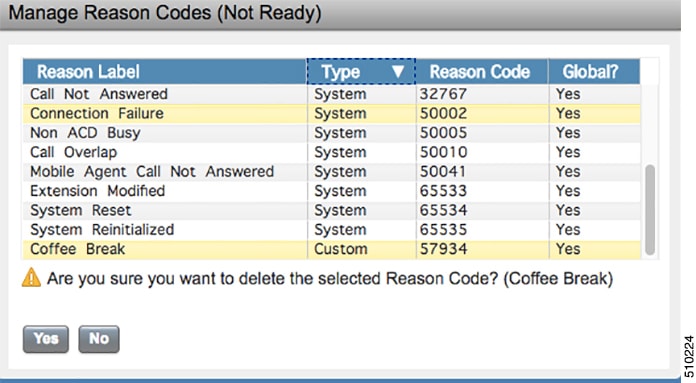Select the System Reinitialized row
This screenshot has height=383, width=696.
click(x=332, y=230)
